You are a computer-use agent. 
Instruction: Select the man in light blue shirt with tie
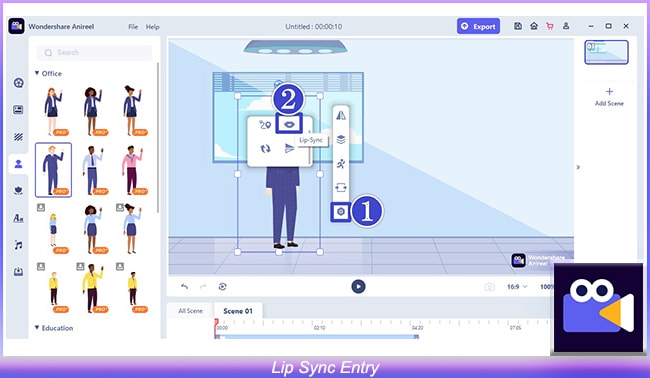coord(93,170)
